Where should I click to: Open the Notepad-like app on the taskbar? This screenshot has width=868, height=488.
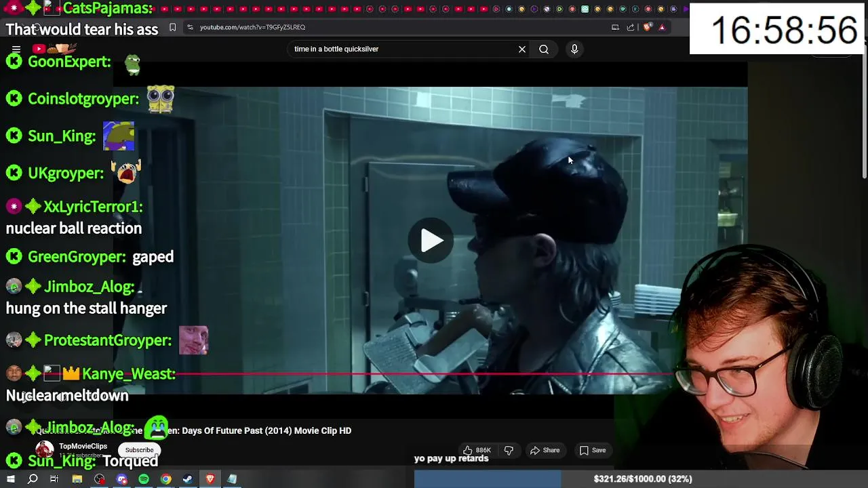coord(232,479)
